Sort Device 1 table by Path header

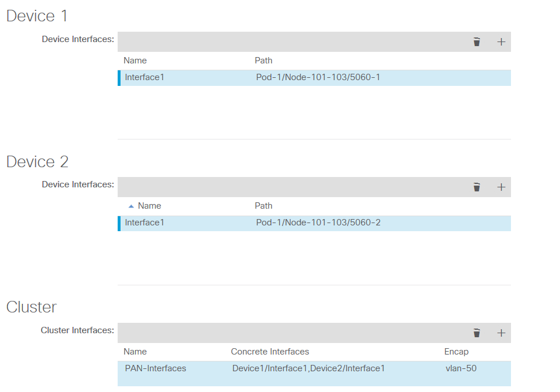pos(264,61)
